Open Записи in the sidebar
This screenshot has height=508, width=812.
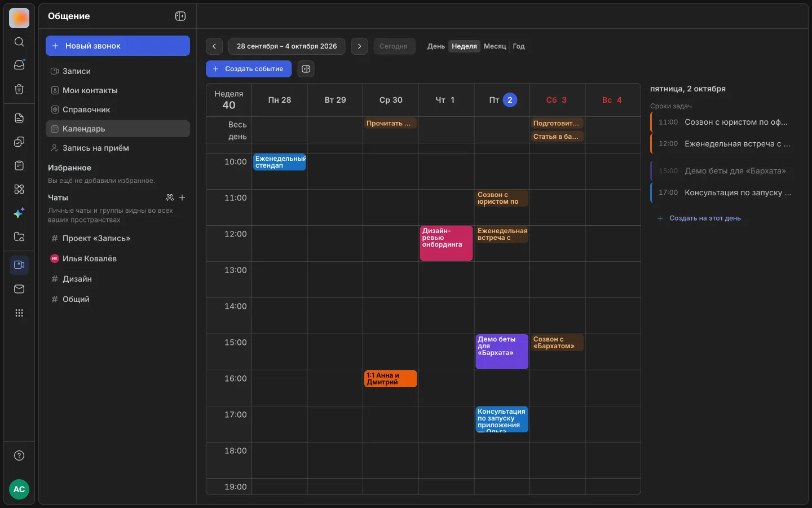[x=118, y=71]
